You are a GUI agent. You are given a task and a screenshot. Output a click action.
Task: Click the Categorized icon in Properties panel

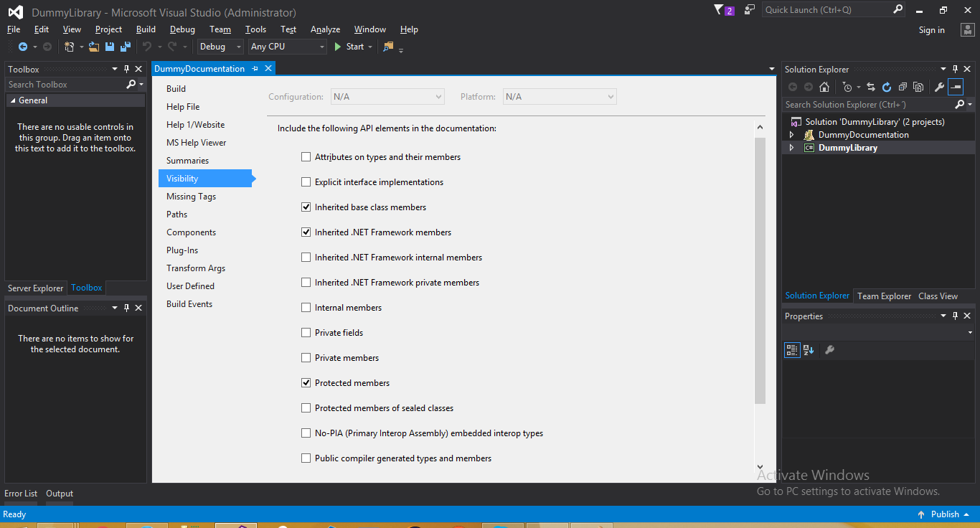click(792, 350)
